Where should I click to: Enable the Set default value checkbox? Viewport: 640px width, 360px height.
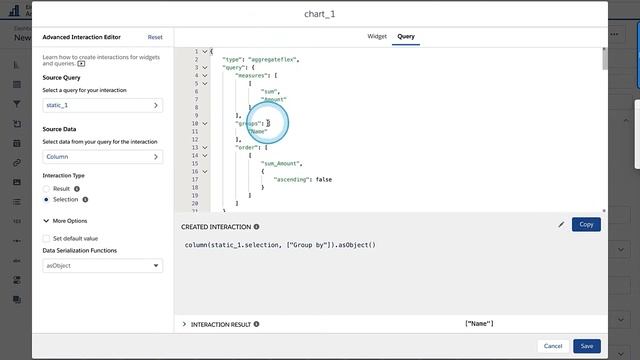(46, 238)
